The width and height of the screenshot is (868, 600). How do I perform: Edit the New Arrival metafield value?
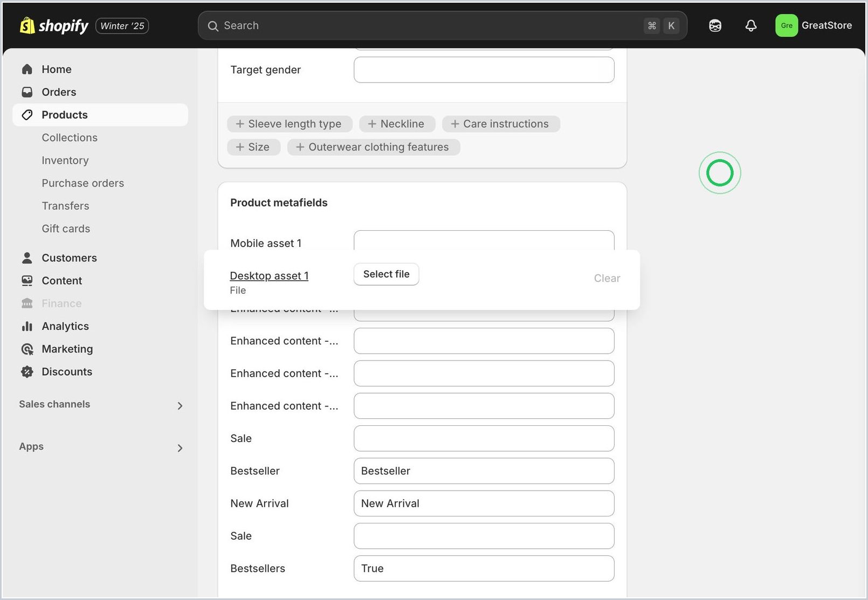click(x=484, y=504)
